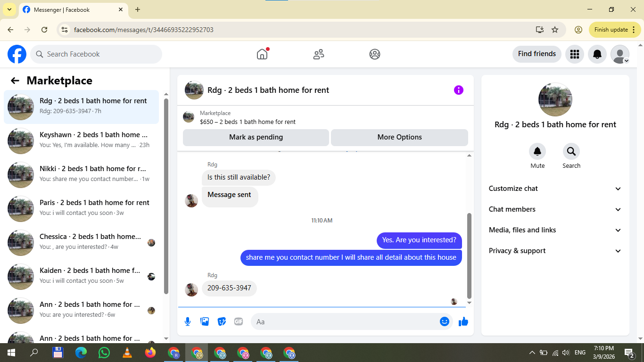Open taskbar clock showing 7:10 PM
The image size is (644, 362).
click(604, 352)
